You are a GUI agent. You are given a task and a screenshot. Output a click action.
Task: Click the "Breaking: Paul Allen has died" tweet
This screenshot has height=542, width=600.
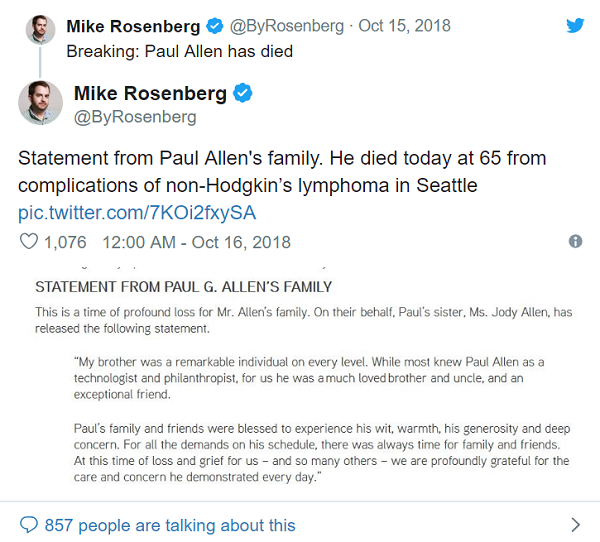186,51
